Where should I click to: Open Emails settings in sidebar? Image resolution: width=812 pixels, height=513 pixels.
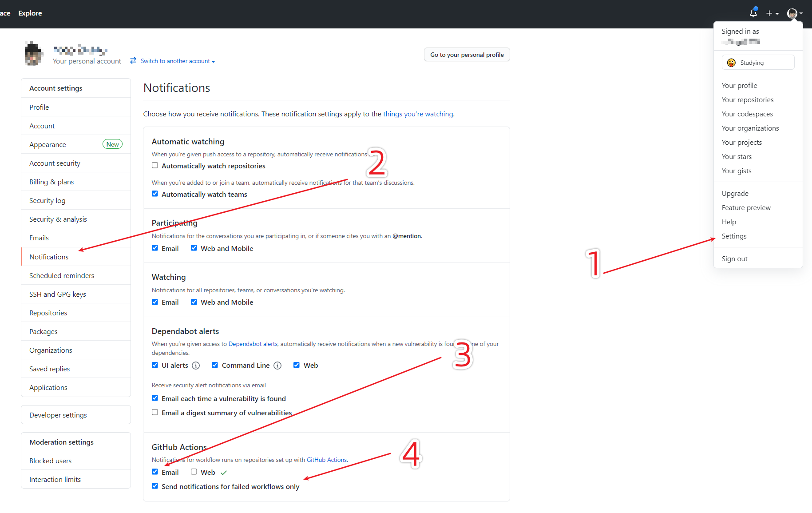[76, 238]
